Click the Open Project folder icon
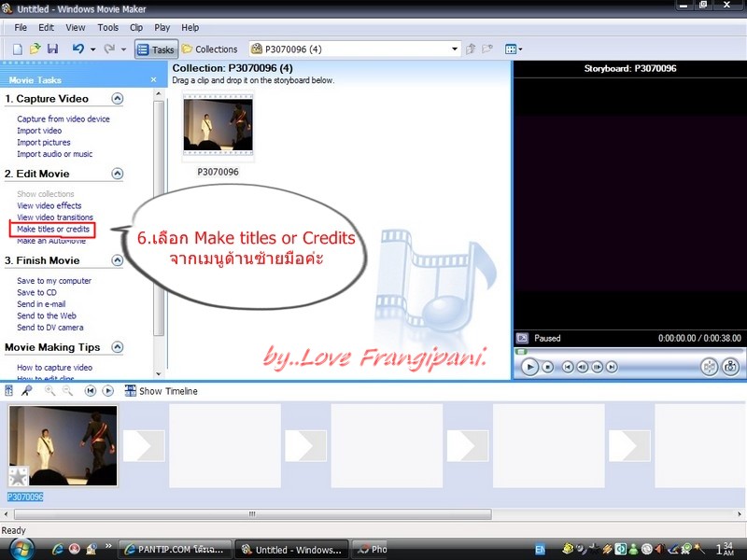 pyautogui.click(x=35, y=49)
